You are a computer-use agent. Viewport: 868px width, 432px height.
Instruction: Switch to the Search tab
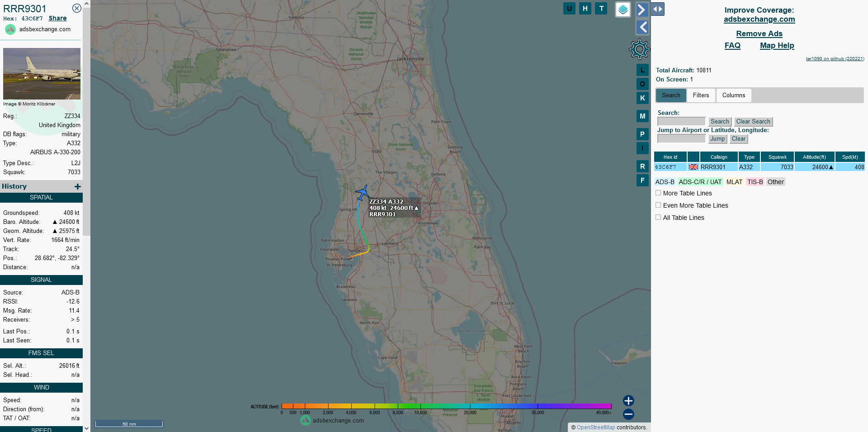coord(671,95)
